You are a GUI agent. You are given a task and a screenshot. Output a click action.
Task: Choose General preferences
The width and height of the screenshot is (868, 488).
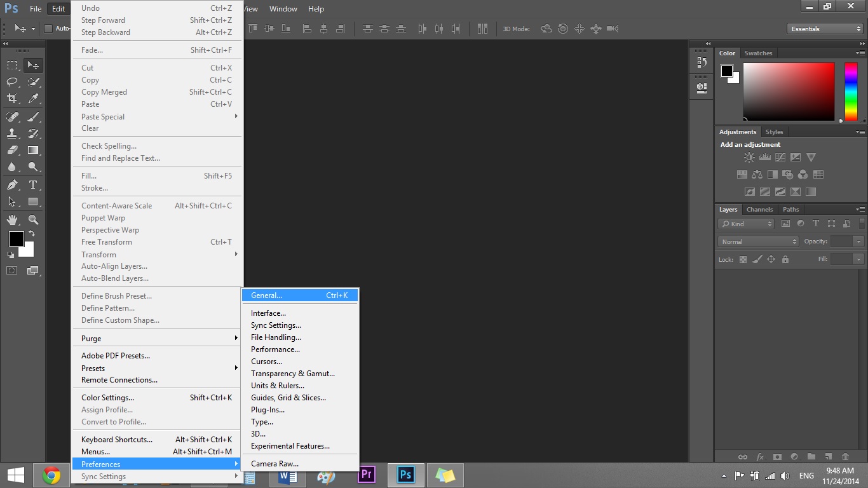[x=300, y=295]
